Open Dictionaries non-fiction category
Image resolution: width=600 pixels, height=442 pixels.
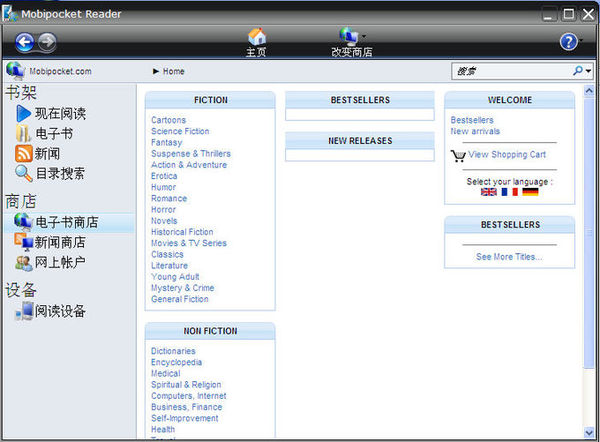[x=173, y=351]
